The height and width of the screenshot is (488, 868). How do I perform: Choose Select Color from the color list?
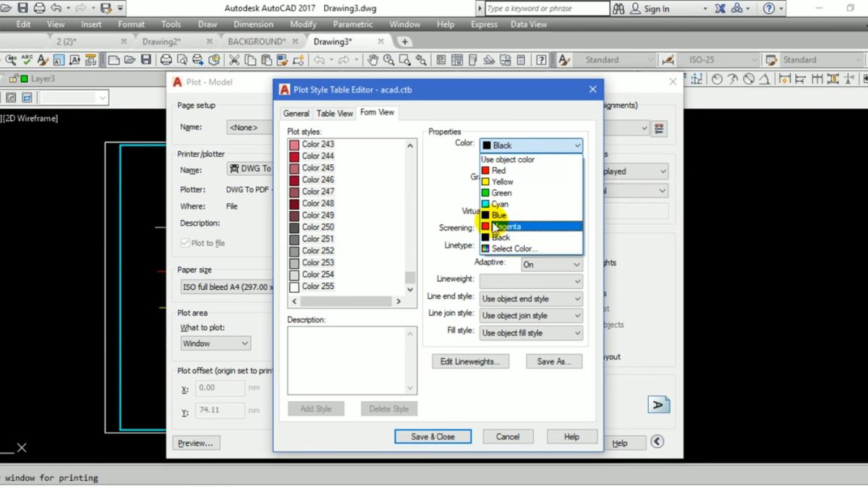tap(531, 249)
